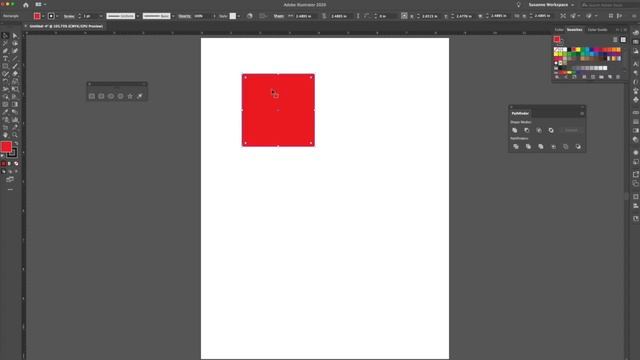Click polygon icon in floating tool panel
Image resolution: width=640 pixels, height=360 pixels.
[x=120, y=96]
